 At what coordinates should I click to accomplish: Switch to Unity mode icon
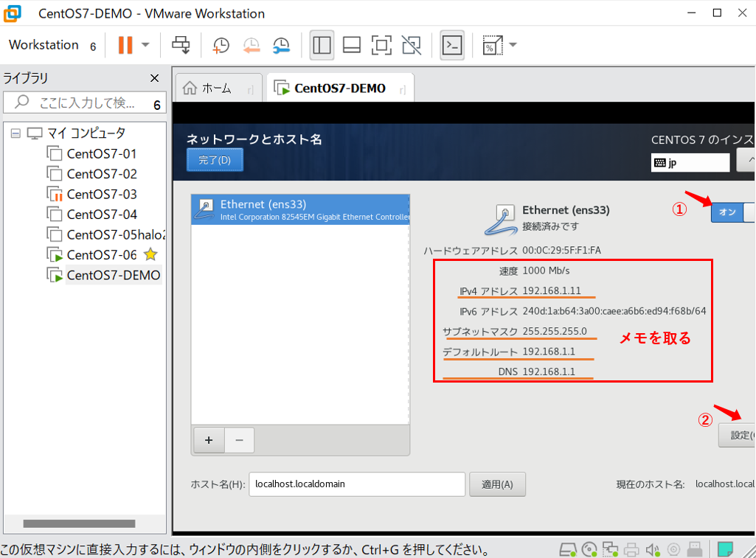tap(412, 45)
